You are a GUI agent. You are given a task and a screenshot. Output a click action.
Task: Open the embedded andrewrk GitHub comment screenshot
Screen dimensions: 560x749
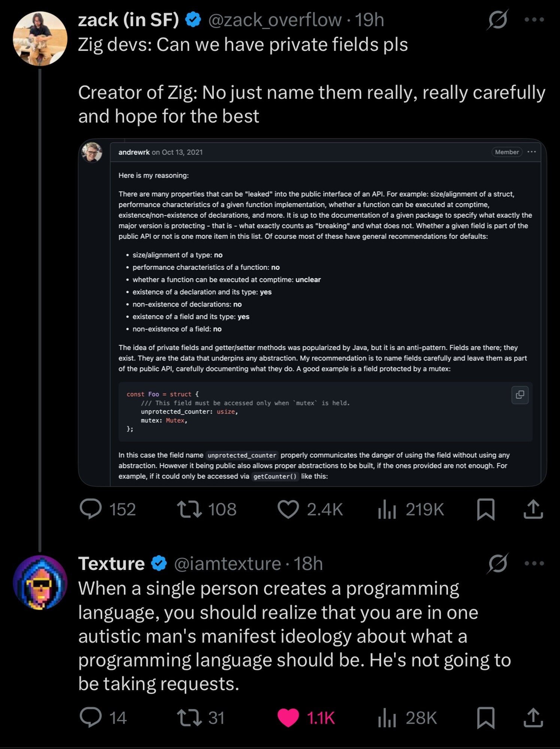pos(312,312)
